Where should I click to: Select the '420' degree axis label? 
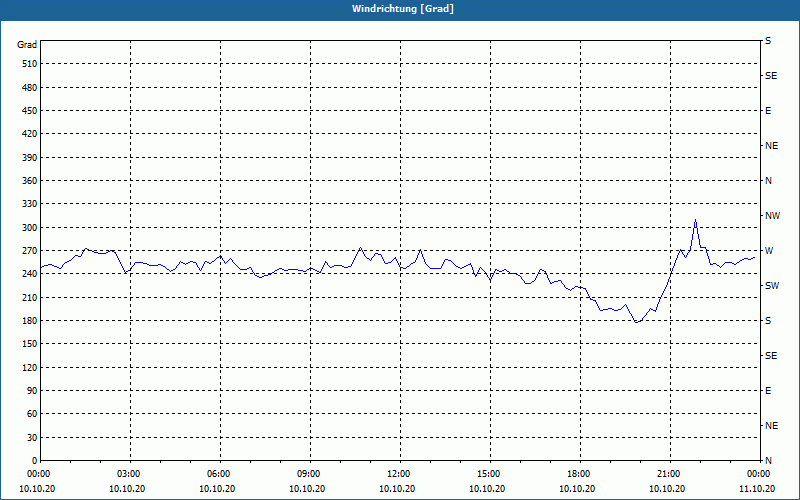pyautogui.click(x=30, y=134)
